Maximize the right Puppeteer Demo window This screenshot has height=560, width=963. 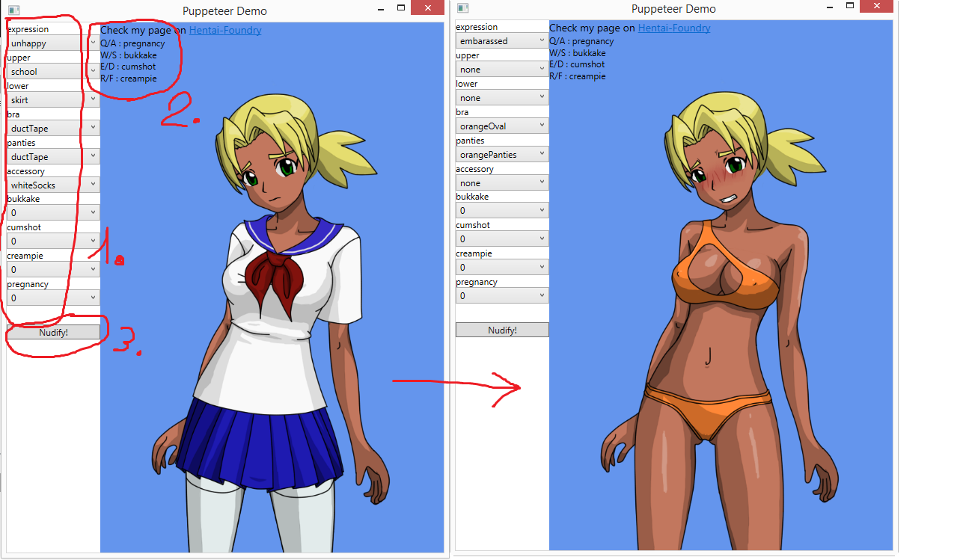click(850, 6)
